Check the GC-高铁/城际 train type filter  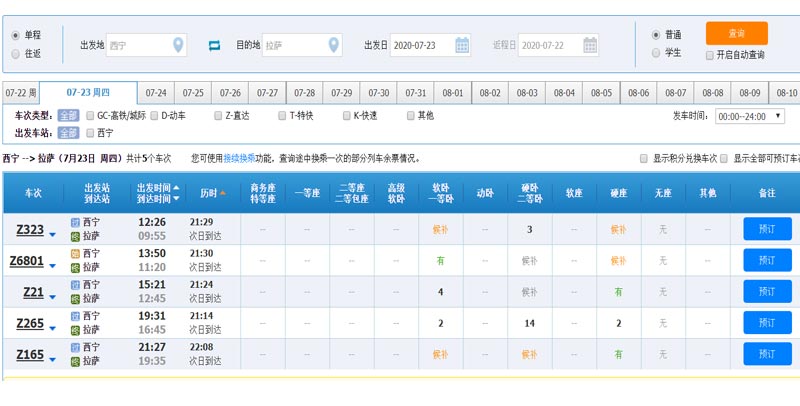[90, 116]
